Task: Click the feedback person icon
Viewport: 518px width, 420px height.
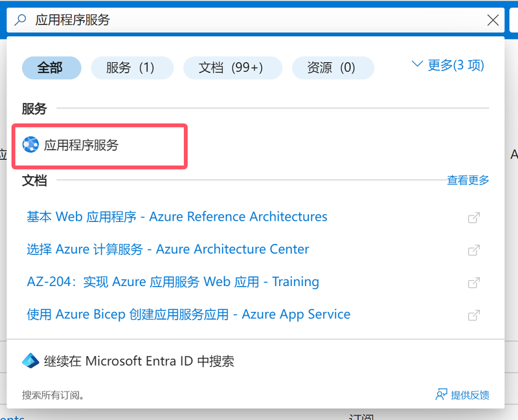Action: pos(442,394)
